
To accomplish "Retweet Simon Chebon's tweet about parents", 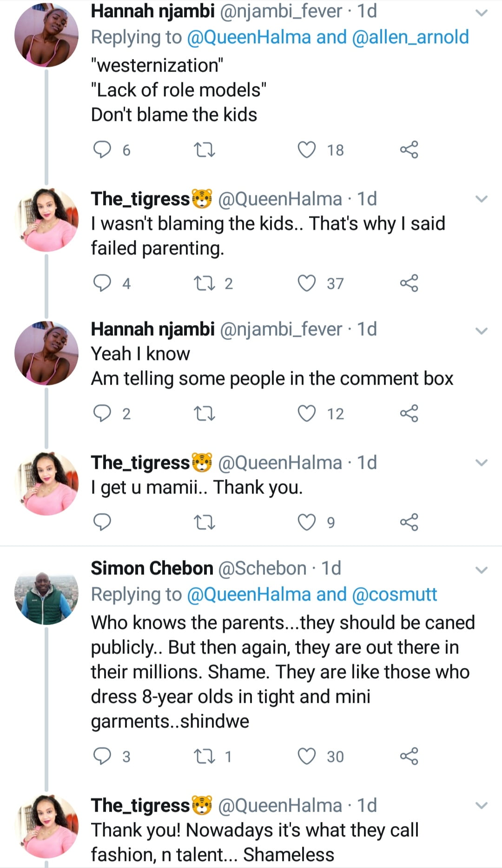I will [204, 756].
